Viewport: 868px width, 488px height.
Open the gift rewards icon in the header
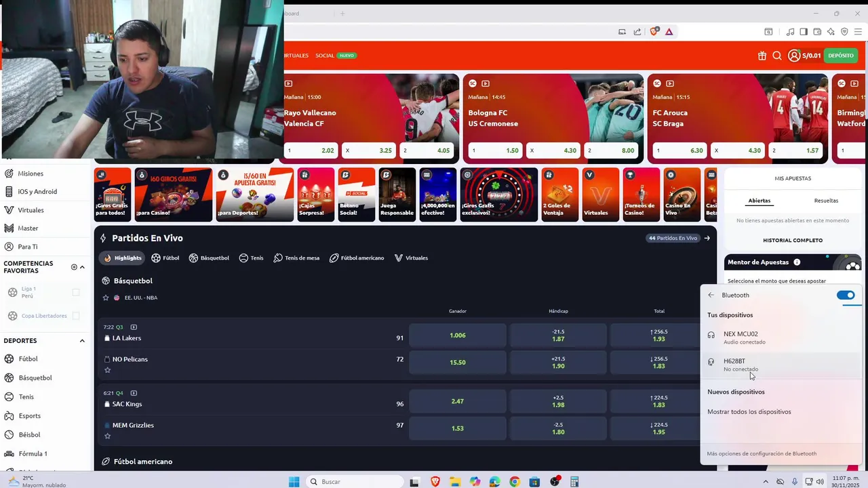[x=762, y=56]
